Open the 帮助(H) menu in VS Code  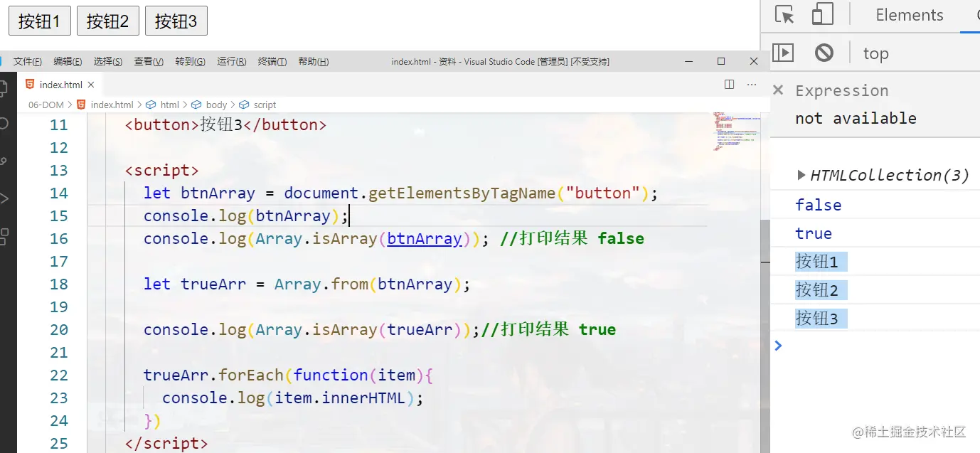pos(314,62)
